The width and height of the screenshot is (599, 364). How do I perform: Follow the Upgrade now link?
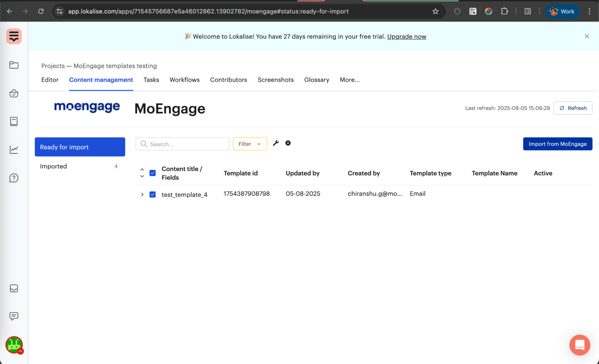(x=406, y=36)
